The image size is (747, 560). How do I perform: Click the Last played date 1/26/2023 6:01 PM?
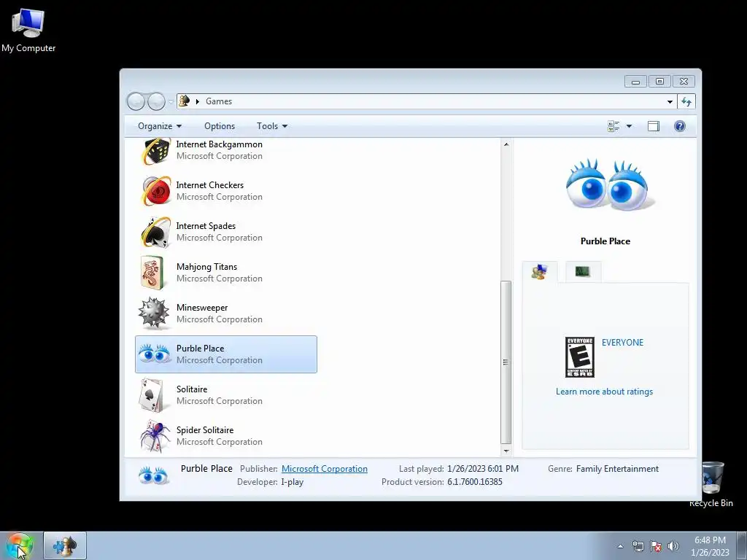coord(483,469)
